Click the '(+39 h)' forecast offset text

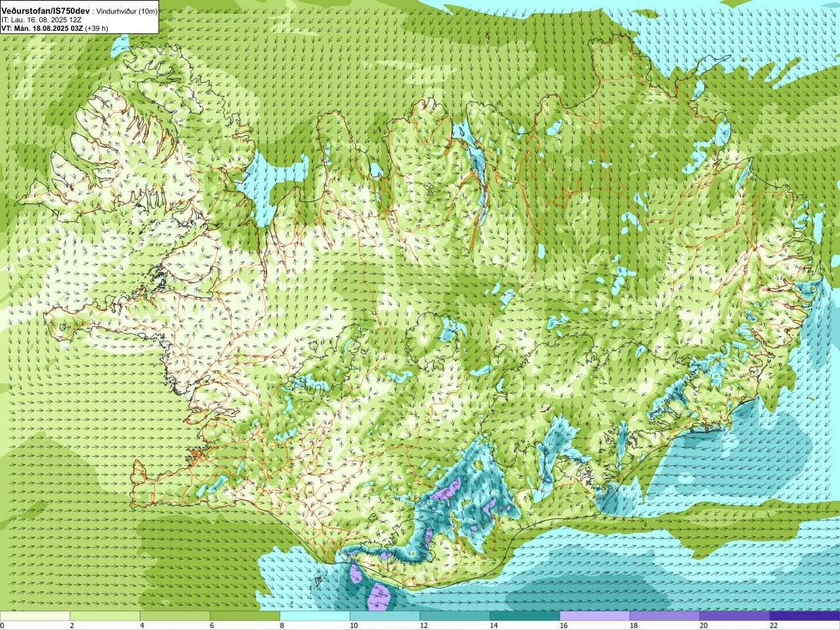[95, 28]
